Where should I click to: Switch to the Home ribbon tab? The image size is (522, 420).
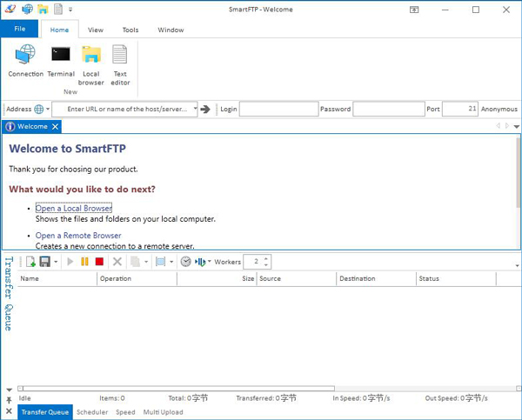(59, 30)
